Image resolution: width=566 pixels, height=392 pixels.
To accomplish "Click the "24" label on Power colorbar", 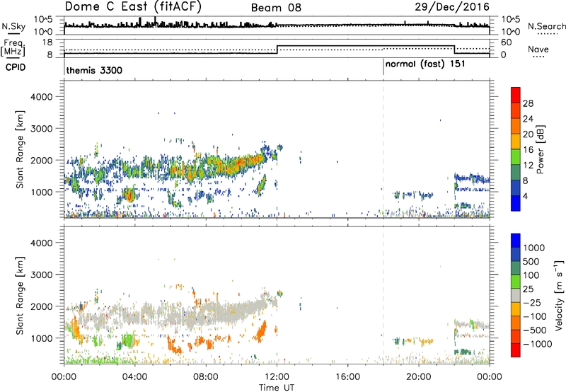I will (528, 119).
